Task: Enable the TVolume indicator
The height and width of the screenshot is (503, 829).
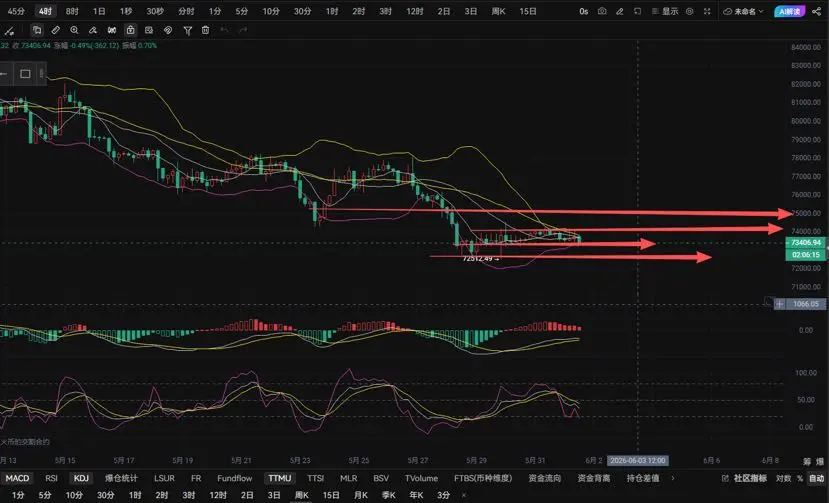Action: 421,478
